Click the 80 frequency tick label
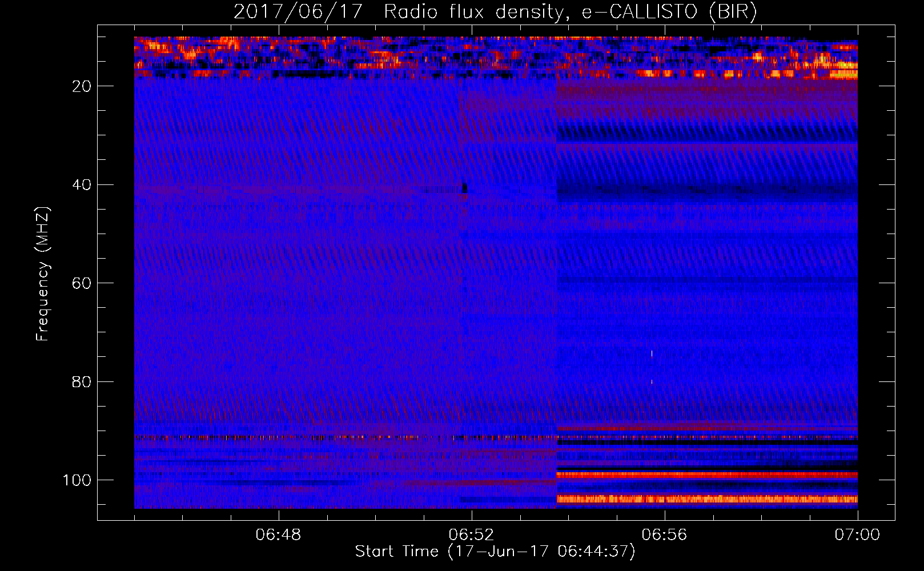This screenshot has width=924, height=571. (x=82, y=382)
